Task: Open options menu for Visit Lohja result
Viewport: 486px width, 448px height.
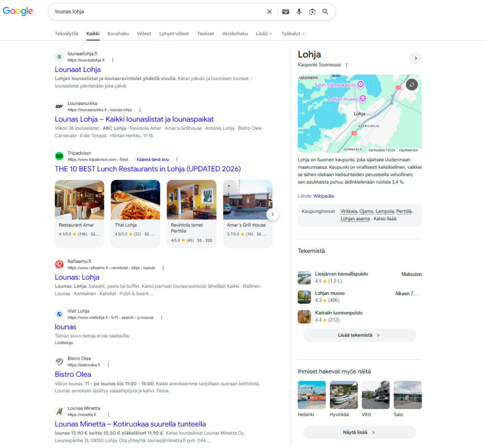Action: tap(161, 317)
